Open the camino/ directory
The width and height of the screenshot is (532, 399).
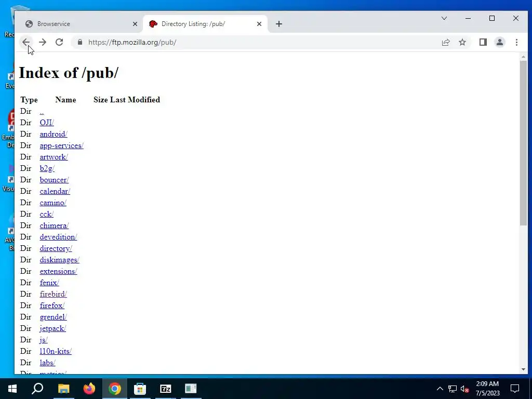tap(54, 203)
